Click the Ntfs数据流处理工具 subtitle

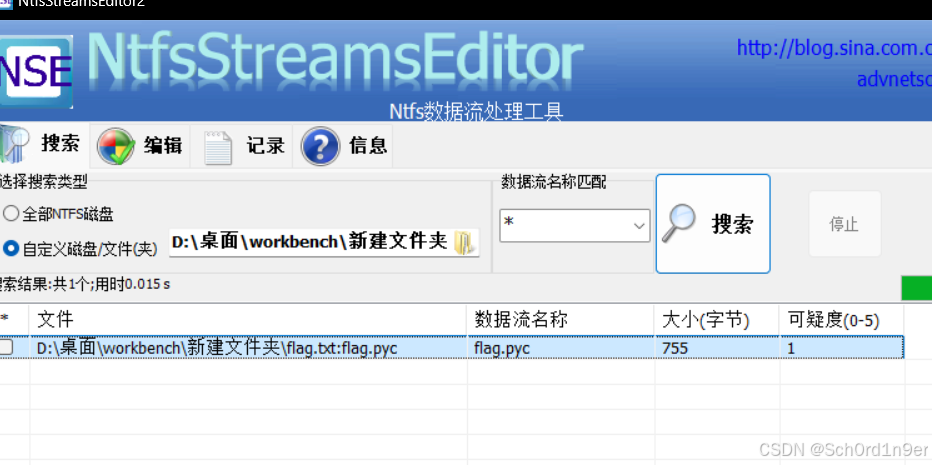(476, 111)
